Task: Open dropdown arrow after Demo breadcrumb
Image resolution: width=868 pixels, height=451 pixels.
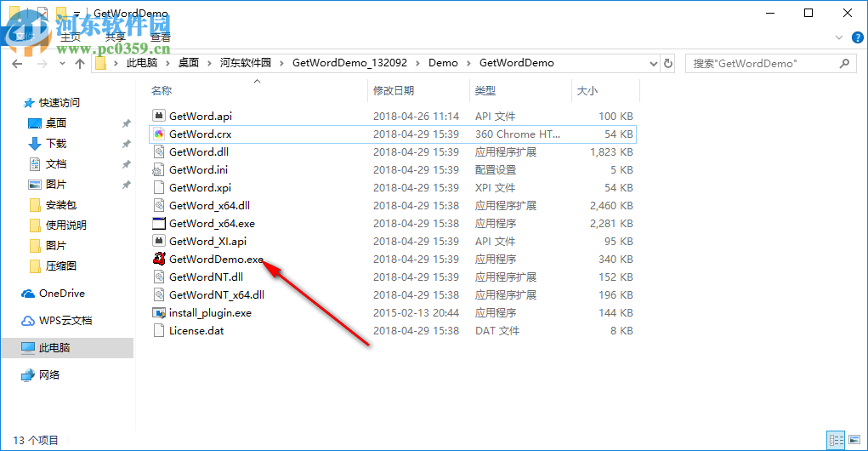Action: coord(468,63)
